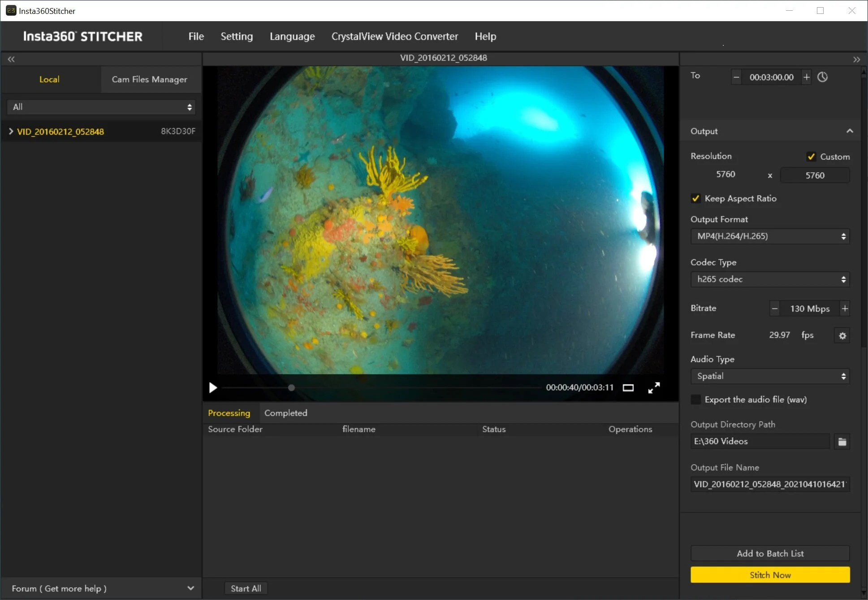Viewport: 868px width, 600px height.
Task: Toggle the preview aspect ratio display icon
Action: point(628,388)
